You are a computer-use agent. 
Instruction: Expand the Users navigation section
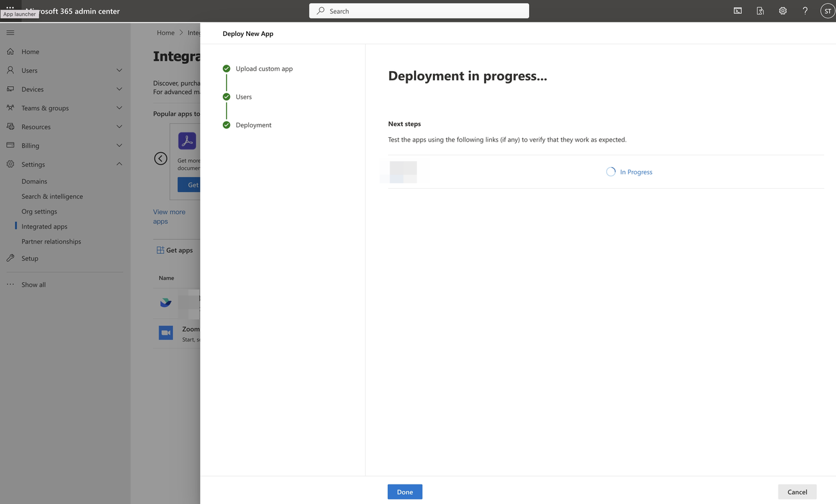pyautogui.click(x=119, y=71)
